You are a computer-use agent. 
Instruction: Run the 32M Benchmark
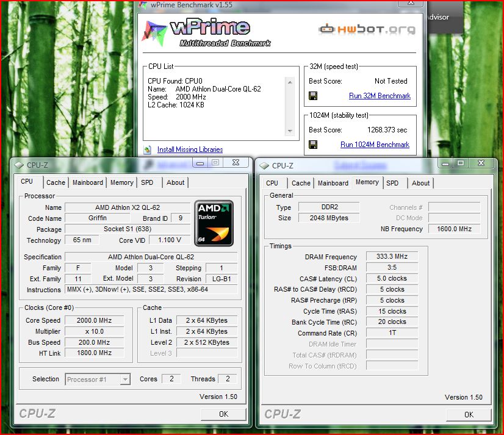pos(380,96)
